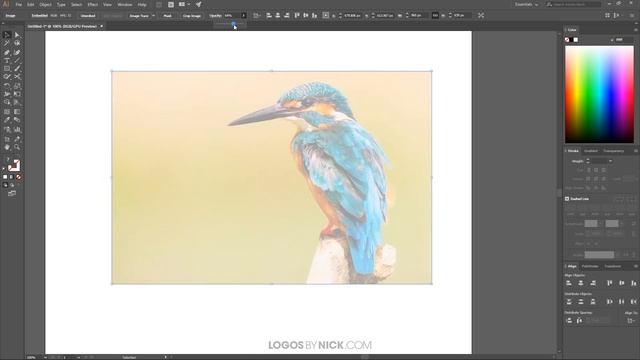This screenshot has height=360, width=640.
Task: Click horizontal align left in Align panel
Action: click(569, 283)
